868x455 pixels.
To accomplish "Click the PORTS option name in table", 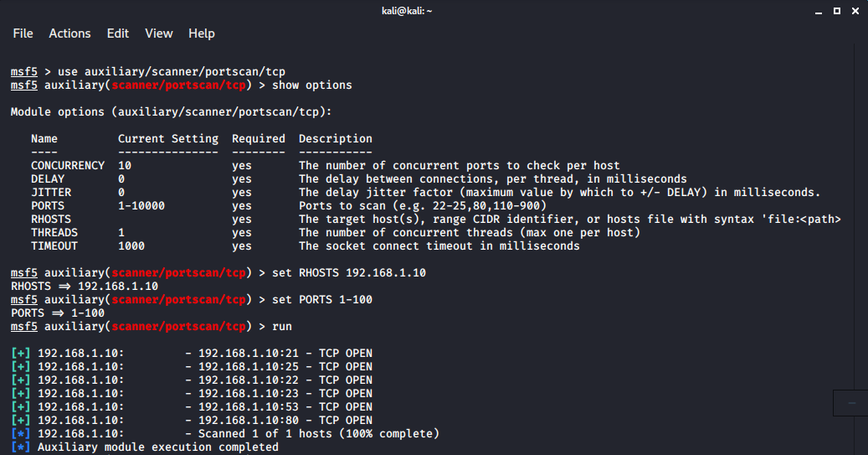I will [x=48, y=205].
